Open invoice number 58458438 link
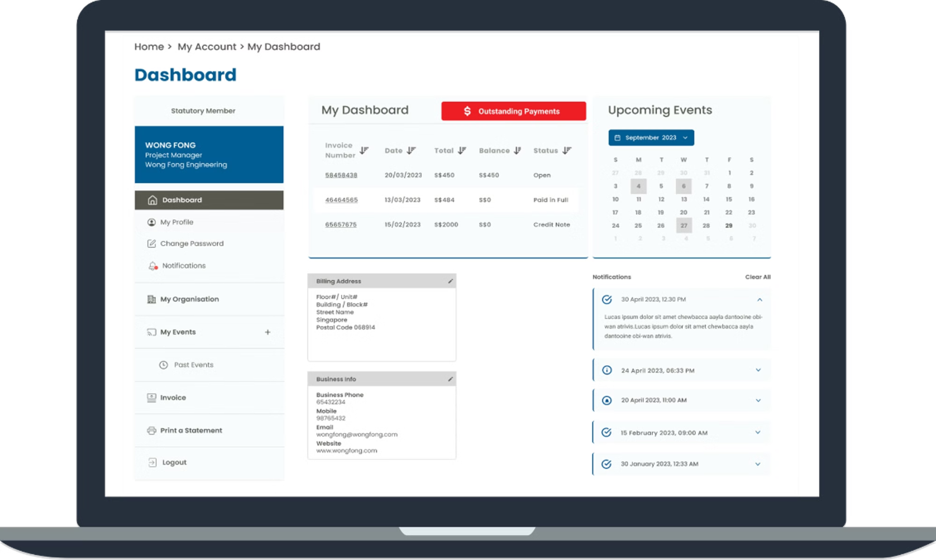The width and height of the screenshot is (936, 560). (341, 175)
